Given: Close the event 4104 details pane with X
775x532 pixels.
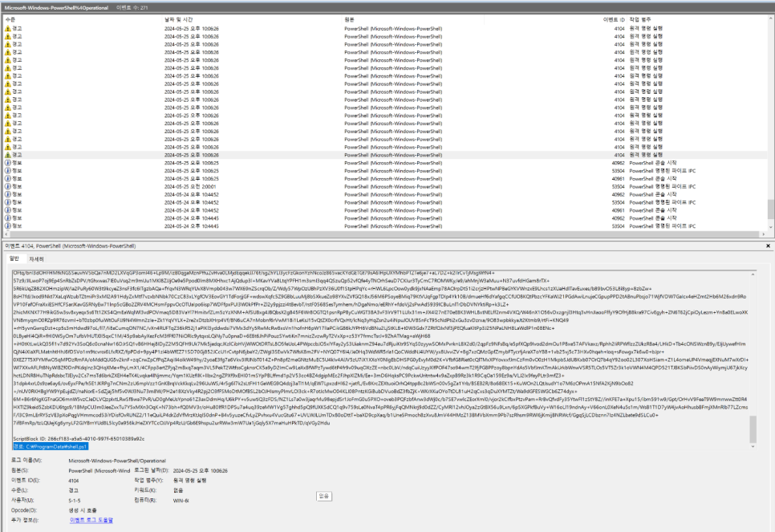Looking at the screenshot, I should (x=768, y=246).
